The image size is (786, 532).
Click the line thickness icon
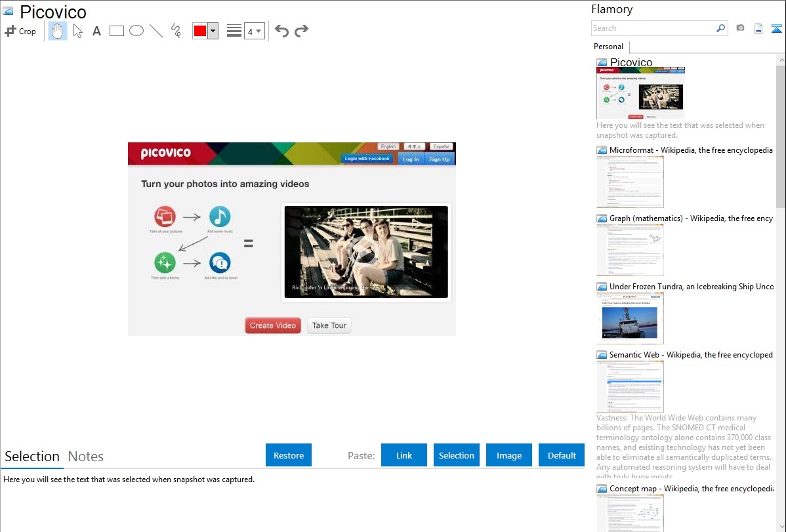tap(234, 31)
